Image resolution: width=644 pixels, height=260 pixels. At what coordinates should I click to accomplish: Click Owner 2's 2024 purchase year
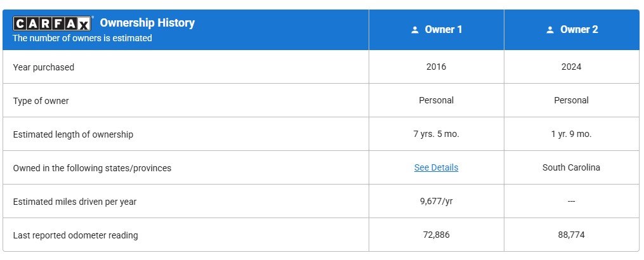(571, 67)
